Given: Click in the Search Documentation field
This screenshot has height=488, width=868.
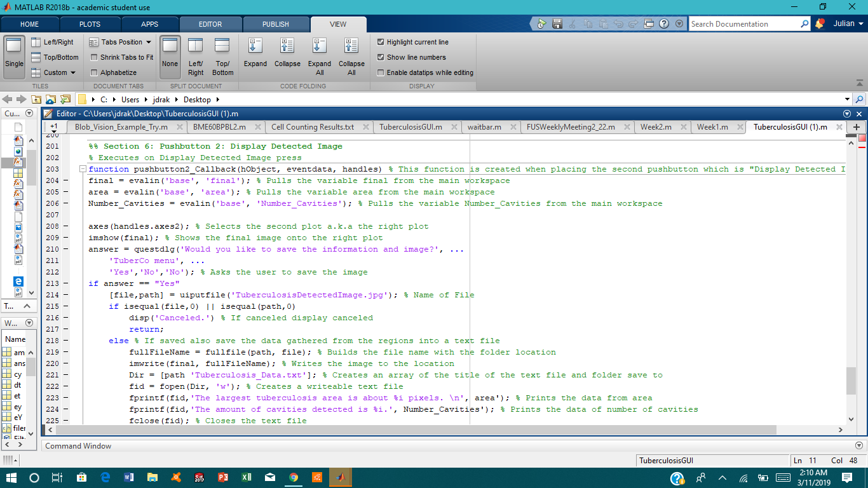Looking at the screenshot, I should (x=743, y=24).
